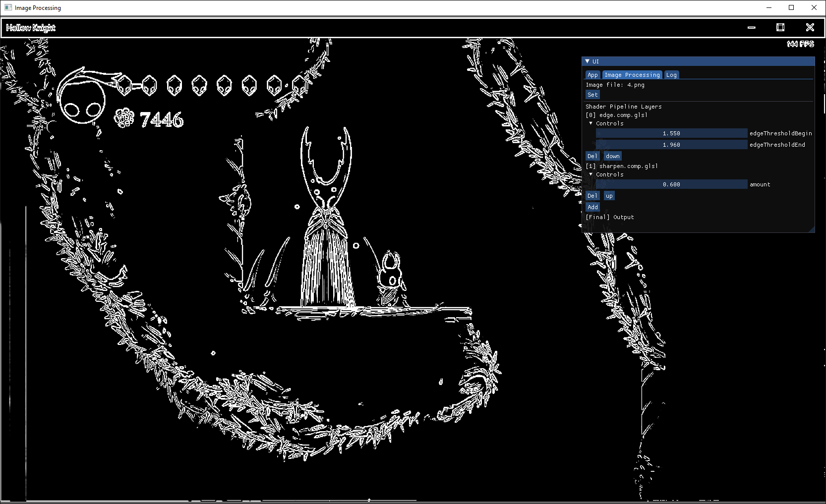Click the Set image file button
The width and height of the screenshot is (826, 504).
click(x=592, y=95)
